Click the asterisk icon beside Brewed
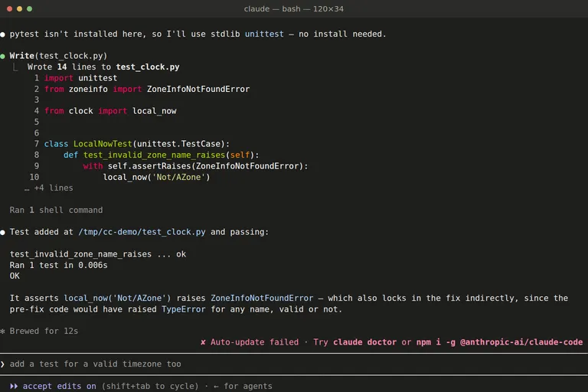 click(x=2, y=332)
